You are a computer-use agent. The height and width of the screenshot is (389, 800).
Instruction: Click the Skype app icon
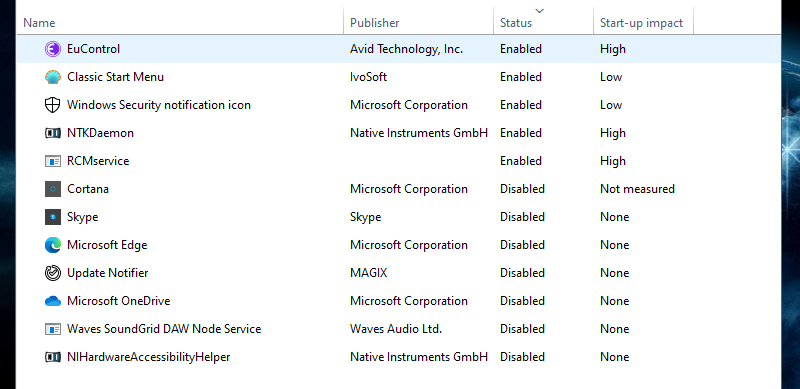[x=53, y=217]
